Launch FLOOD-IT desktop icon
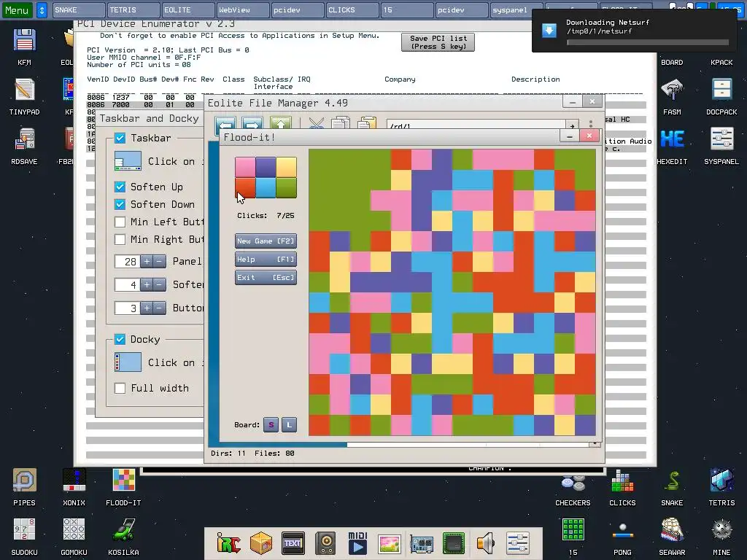The height and width of the screenshot is (560, 747). [x=123, y=486]
